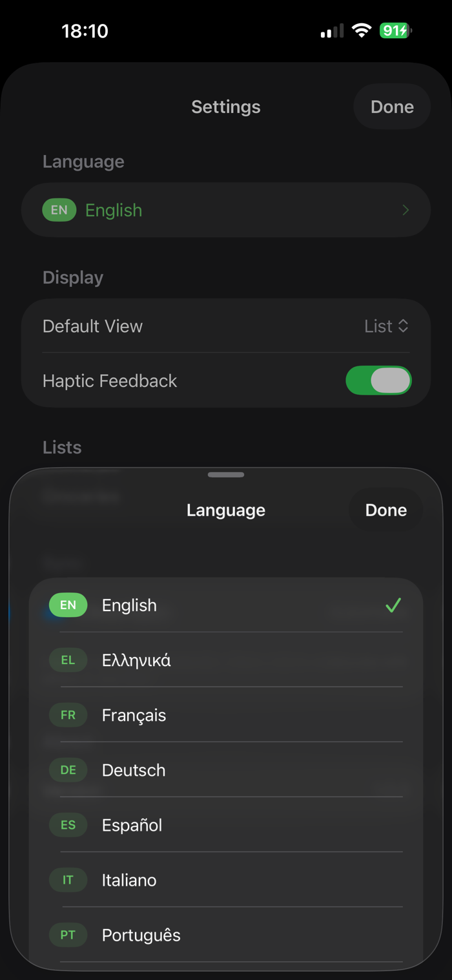
Task: Select Ελληνικά as the language
Action: coord(226,660)
